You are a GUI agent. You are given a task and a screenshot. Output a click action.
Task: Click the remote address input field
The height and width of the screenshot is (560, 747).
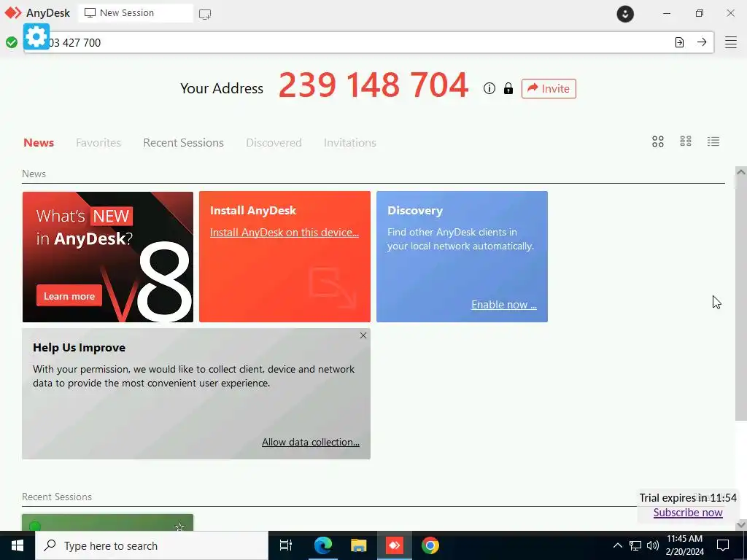(x=368, y=42)
